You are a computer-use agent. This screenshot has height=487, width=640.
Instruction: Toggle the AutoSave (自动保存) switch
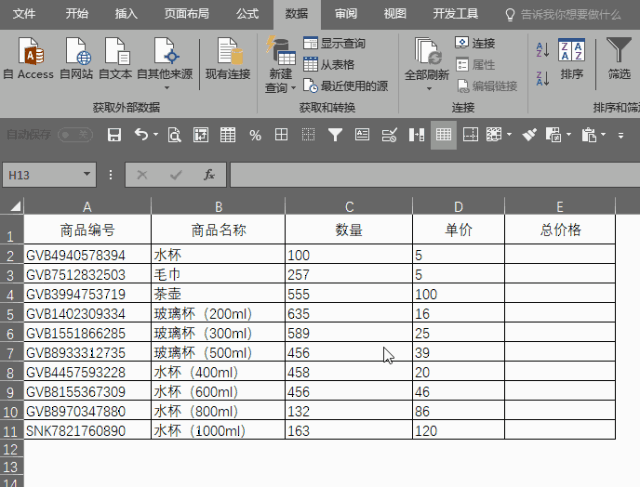pyautogui.click(x=75, y=135)
